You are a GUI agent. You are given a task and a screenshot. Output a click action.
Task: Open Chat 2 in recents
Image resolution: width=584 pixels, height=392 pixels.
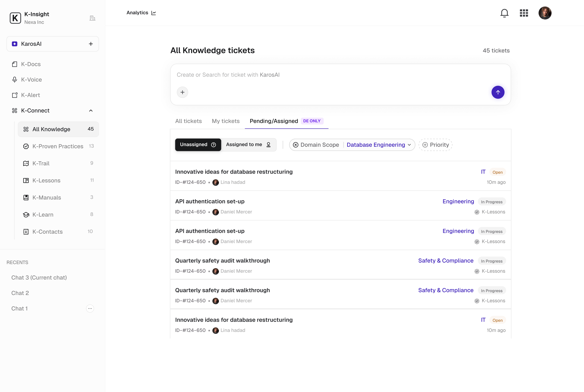(x=20, y=293)
